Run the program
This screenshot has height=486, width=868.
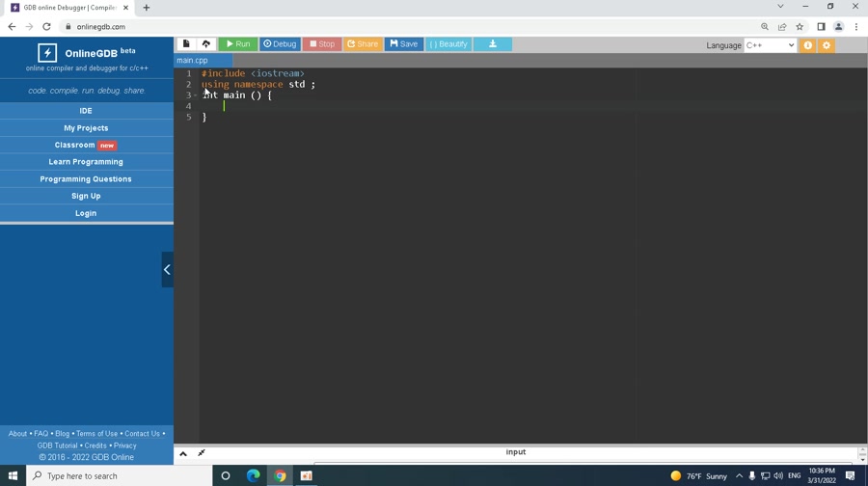tap(238, 44)
